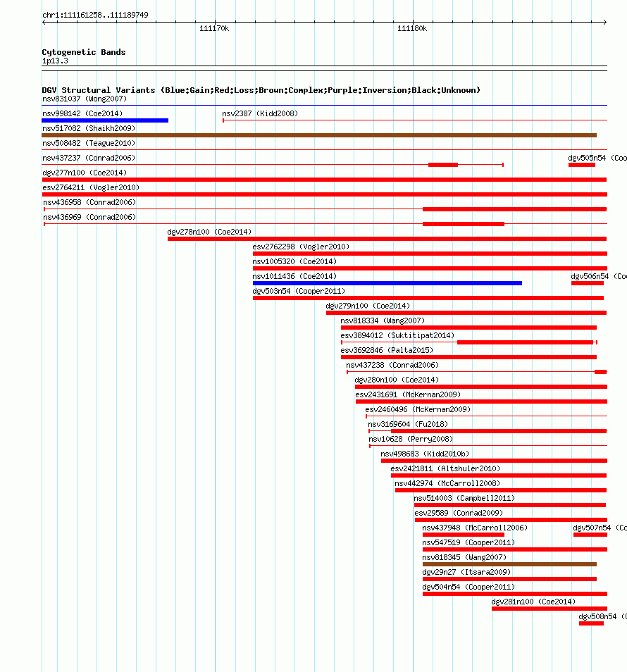Click the dgv508n54 red bar
Viewport: 627px width, 672px height.
coord(591,623)
